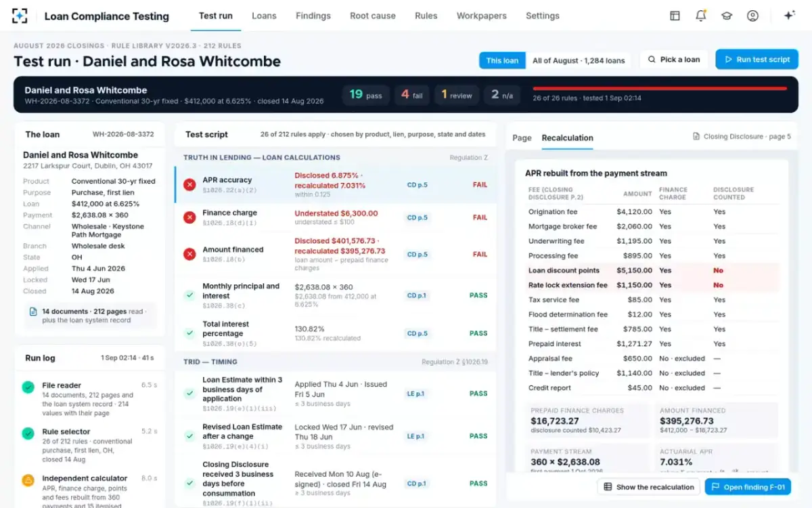The image size is (812, 508).
Task: Click the Amount Financed $395,276.73 card
Action: 716,420
